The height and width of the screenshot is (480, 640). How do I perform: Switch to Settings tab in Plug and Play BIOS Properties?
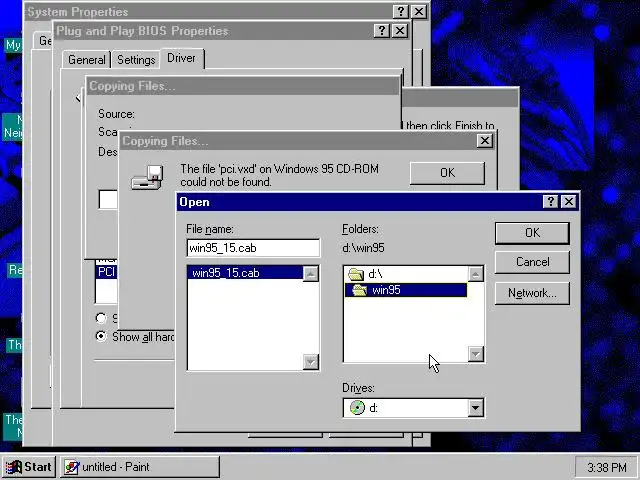click(x=136, y=60)
